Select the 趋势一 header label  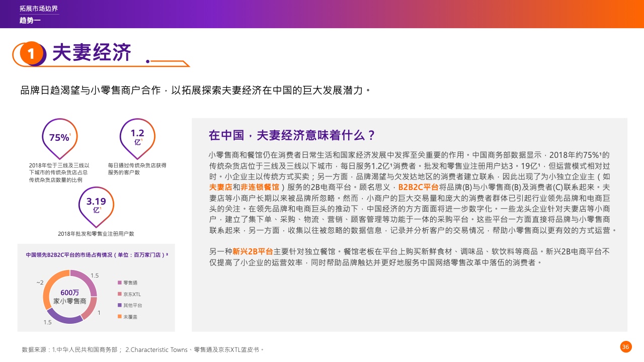pos(30,21)
